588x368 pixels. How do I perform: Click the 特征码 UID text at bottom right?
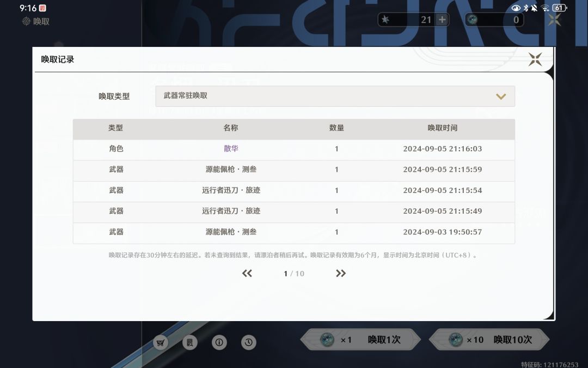tap(549, 364)
